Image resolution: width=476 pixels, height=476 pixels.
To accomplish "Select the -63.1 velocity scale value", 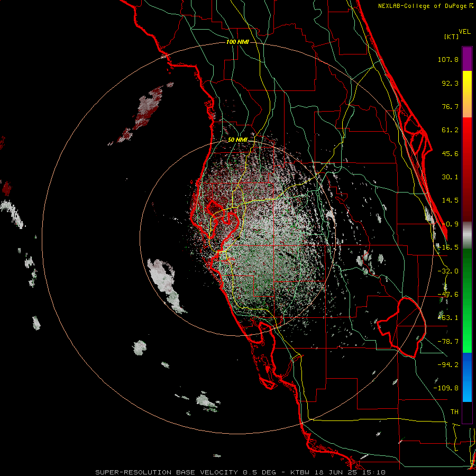I will (x=448, y=318).
